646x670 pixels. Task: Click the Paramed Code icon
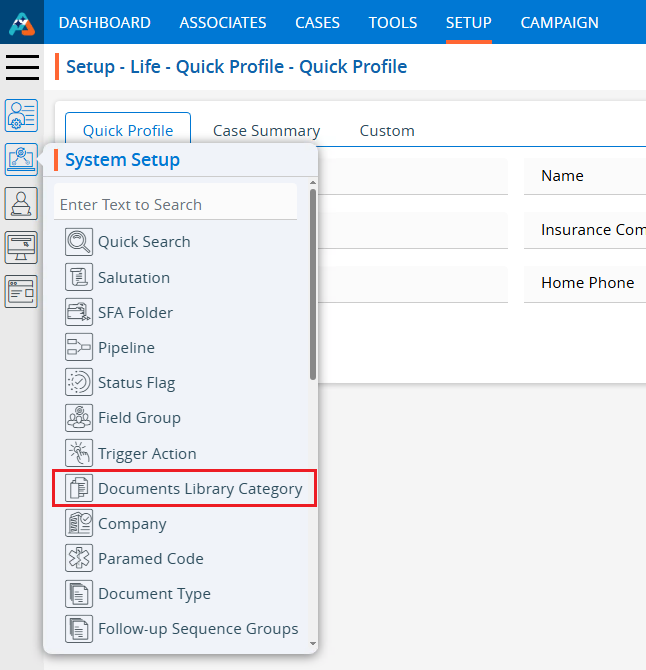[79, 558]
